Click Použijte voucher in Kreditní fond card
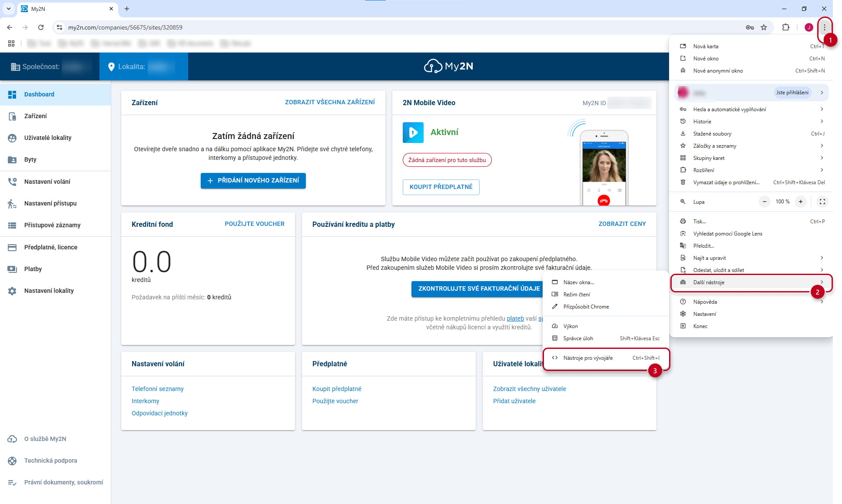Screen dimensions: 842x504 pyautogui.click(x=255, y=224)
